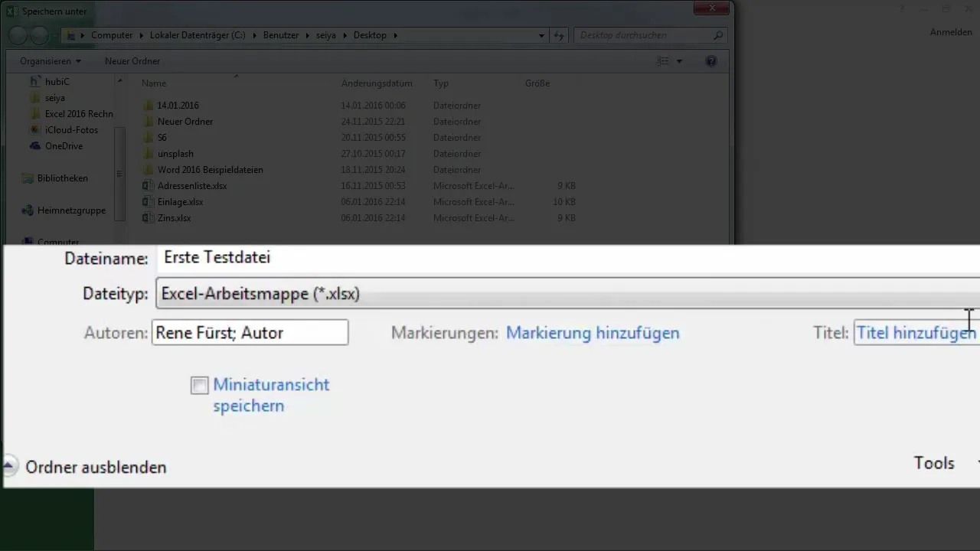Open the help icon in dialog toolbar
This screenshot has height=551, width=980.
(x=710, y=61)
